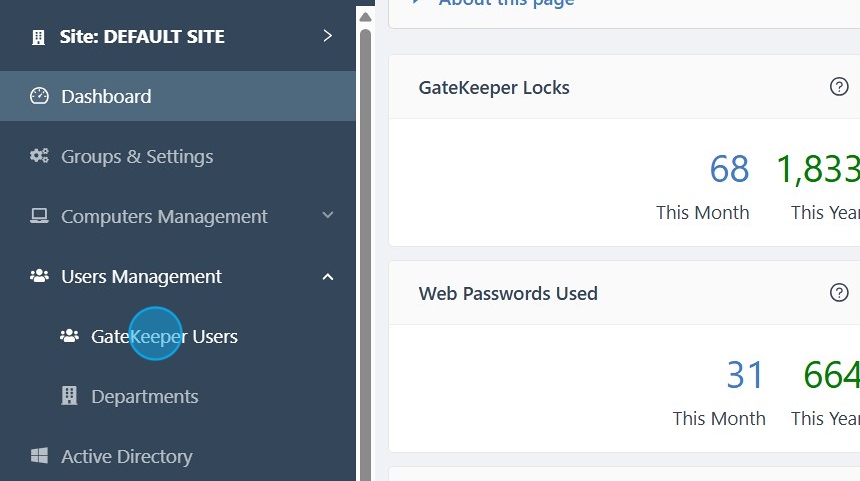860x481 pixels.
Task: Click the GateKeeper Locks card title
Action: [x=494, y=88]
